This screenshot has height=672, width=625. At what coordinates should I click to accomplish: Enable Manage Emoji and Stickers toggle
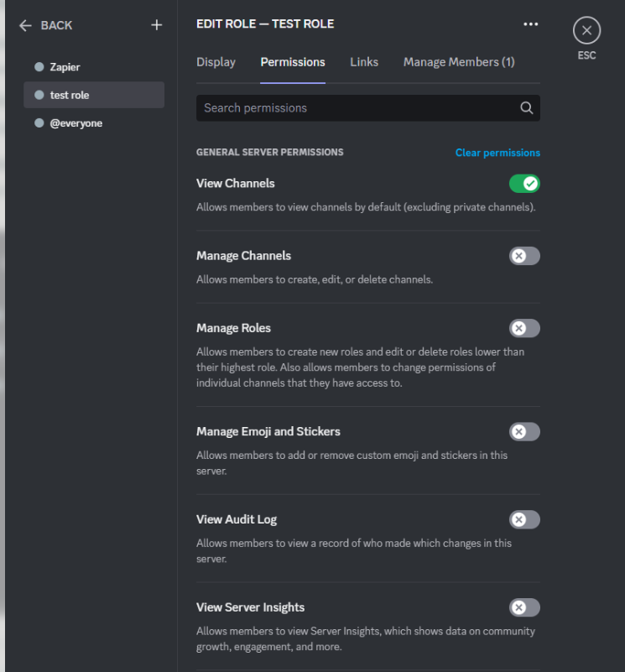pos(524,431)
